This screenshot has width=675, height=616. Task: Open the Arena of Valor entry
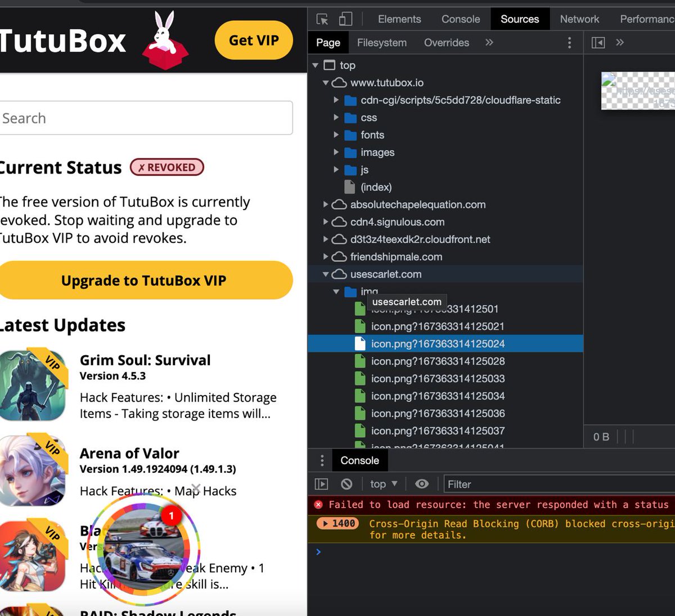pyautogui.click(x=129, y=453)
